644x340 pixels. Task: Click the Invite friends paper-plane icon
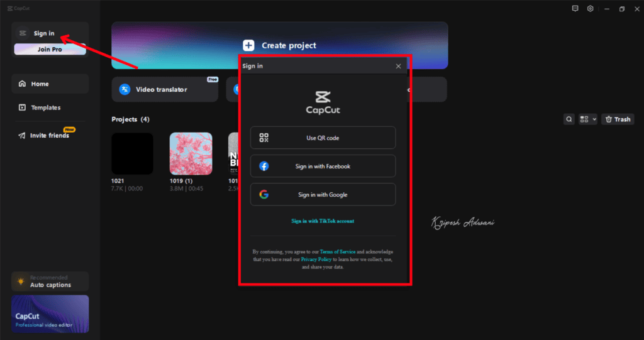point(22,136)
